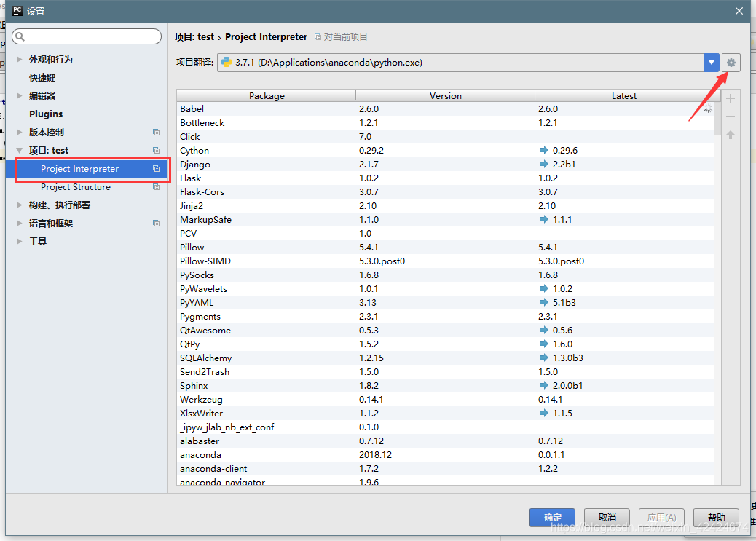Click the update arrow icon for MarkupSafe
756x541 pixels.
[544, 219]
